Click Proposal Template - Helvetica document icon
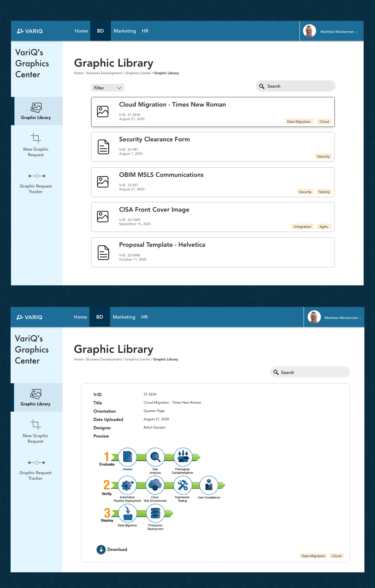Viewport: 375px width, 588px height. [x=103, y=252]
